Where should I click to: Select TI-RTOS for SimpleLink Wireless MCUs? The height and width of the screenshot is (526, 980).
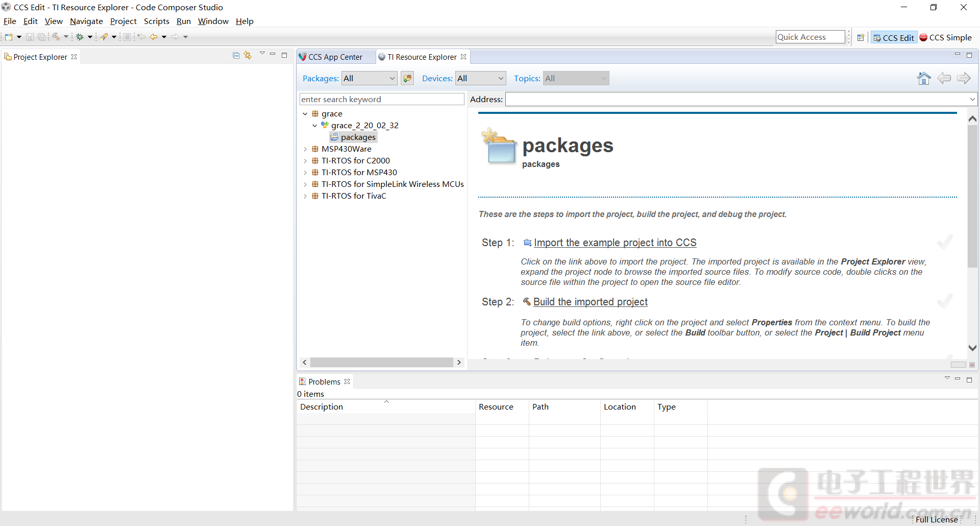[x=393, y=184]
